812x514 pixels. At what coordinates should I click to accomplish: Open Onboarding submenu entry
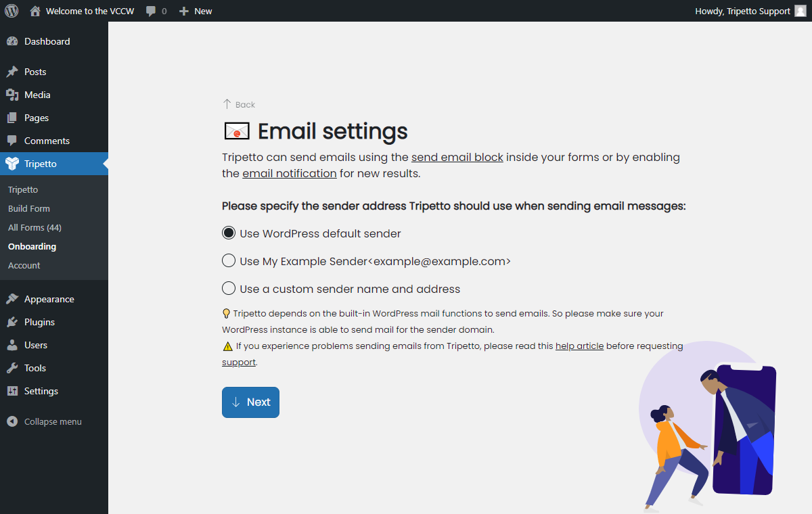click(32, 247)
